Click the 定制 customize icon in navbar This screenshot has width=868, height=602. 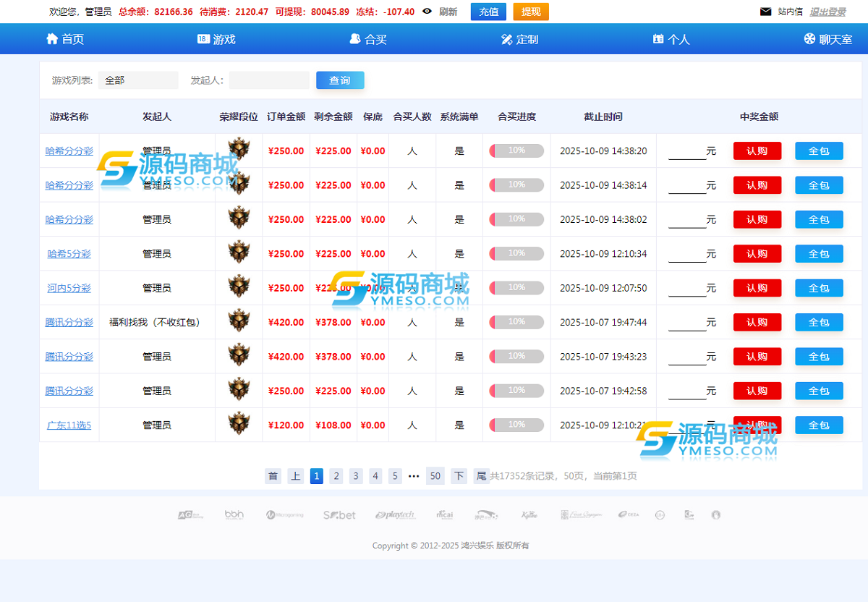(507, 39)
